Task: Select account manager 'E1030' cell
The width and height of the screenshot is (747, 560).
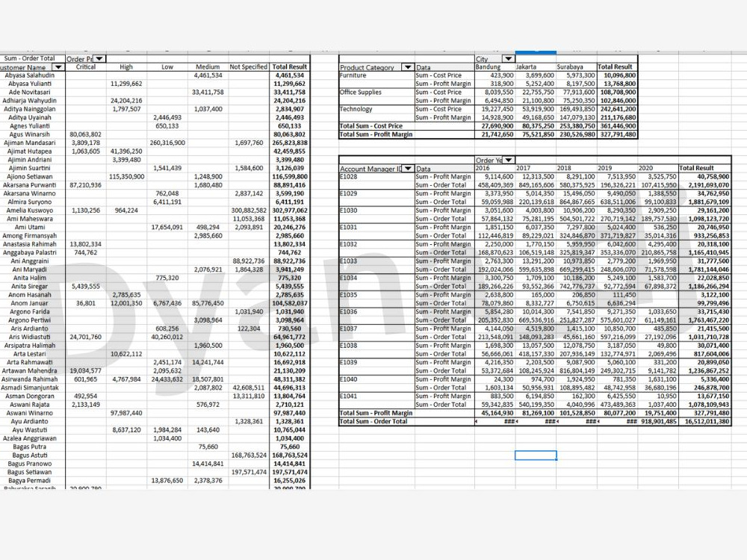Action: 376,211
